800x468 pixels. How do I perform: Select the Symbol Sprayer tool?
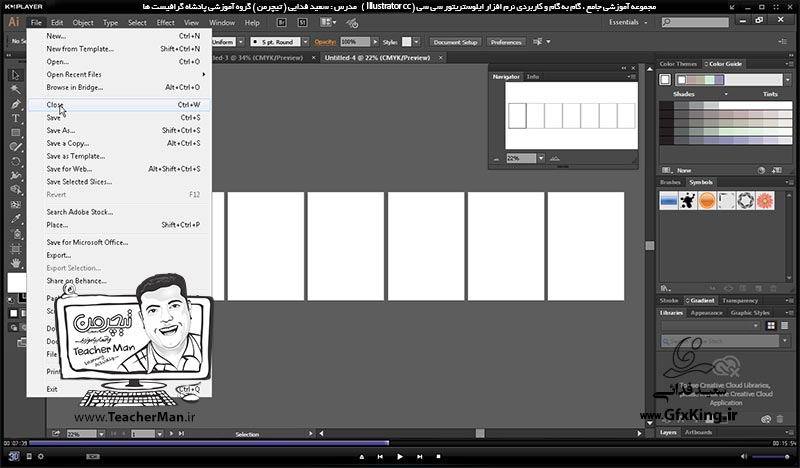point(17,234)
